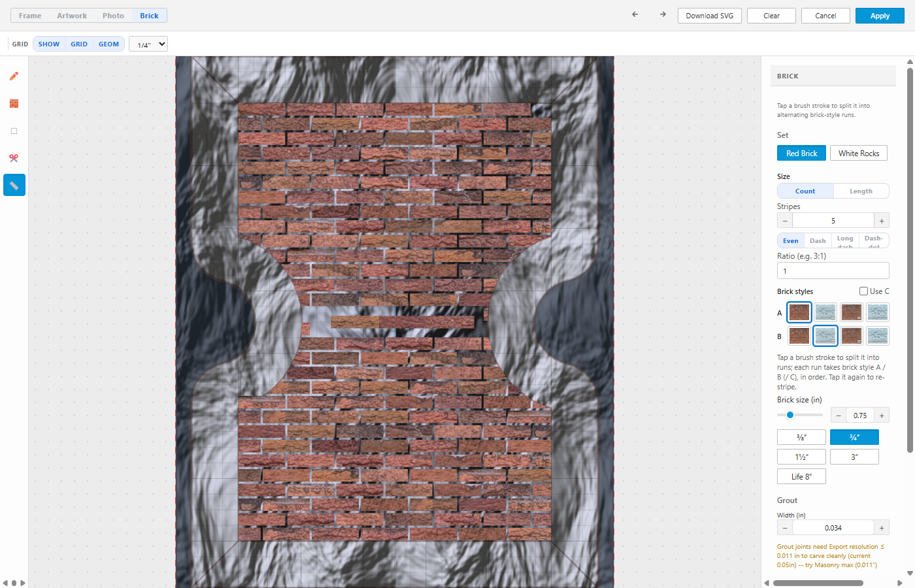Switch to the Photo tab
The image size is (915, 588).
(113, 16)
